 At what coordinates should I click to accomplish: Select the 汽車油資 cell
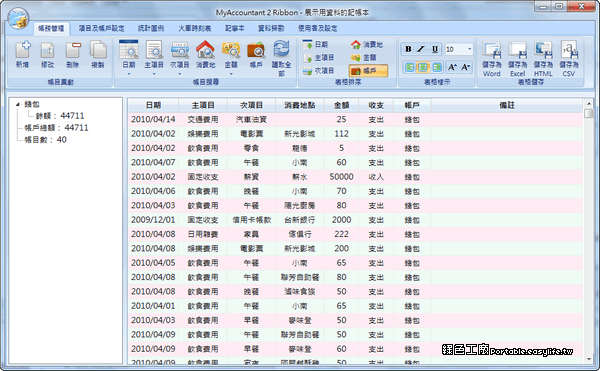pos(251,120)
